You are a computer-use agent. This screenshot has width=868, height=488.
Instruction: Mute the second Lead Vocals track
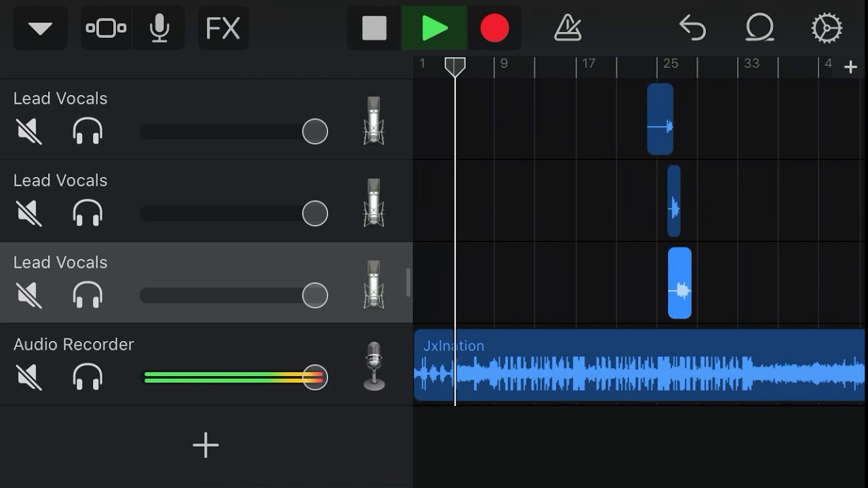point(29,213)
